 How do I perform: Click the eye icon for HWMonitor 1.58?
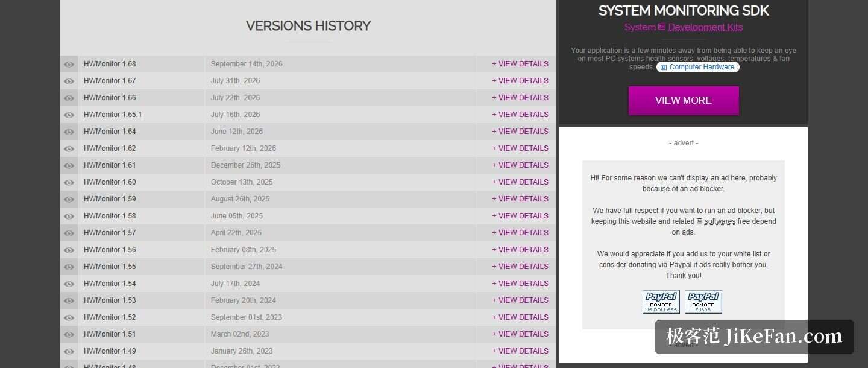point(69,216)
